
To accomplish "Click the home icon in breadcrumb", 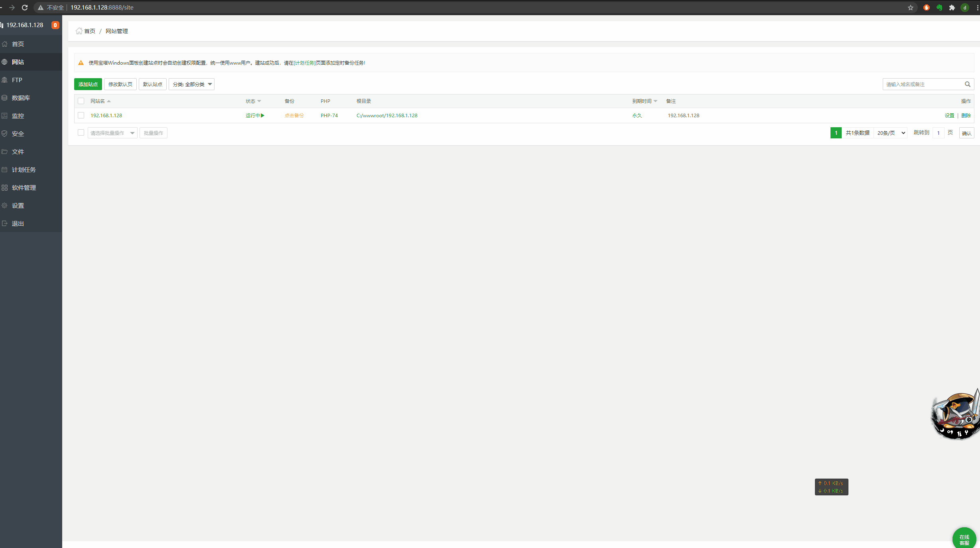I will pyautogui.click(x=79, y=31).
